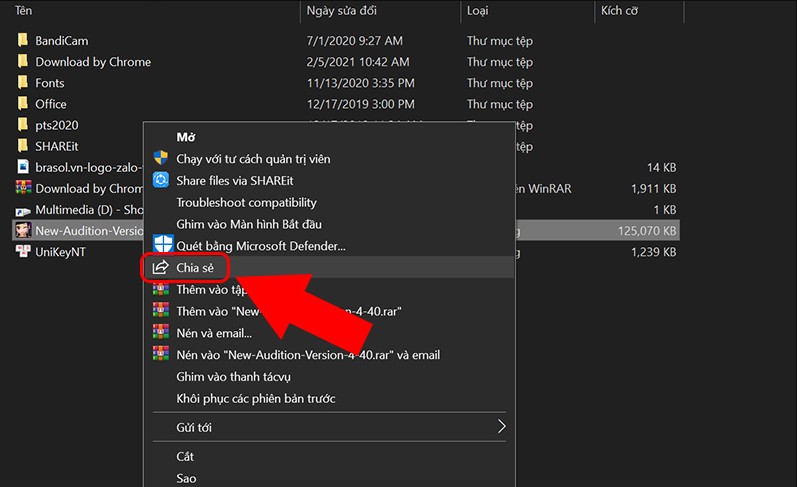Click the brasol.vn-logo-zalo file icon
Viewport: 797px width, 487px height.
[x=23, y=167]
